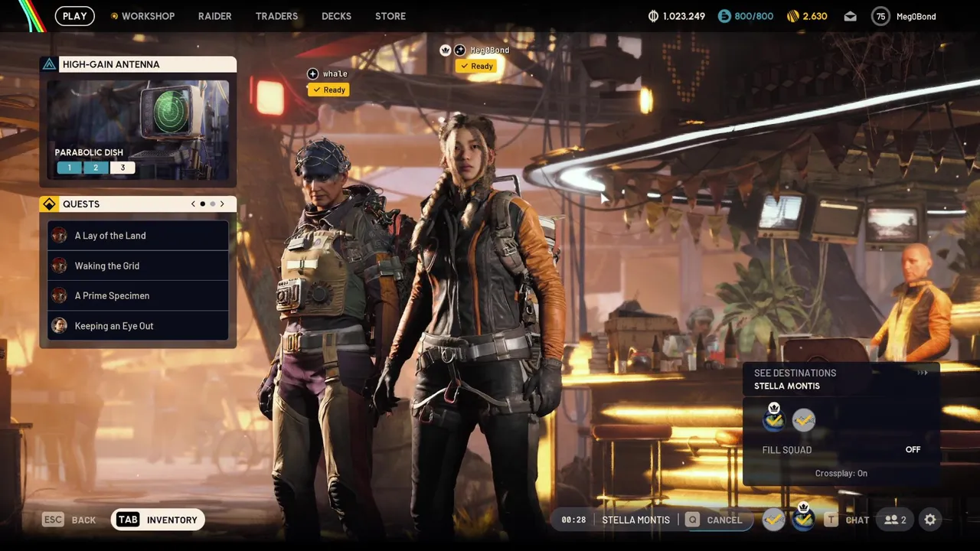Open the WORKSHOP tab
980x551 pixels.
pos(148,16)
